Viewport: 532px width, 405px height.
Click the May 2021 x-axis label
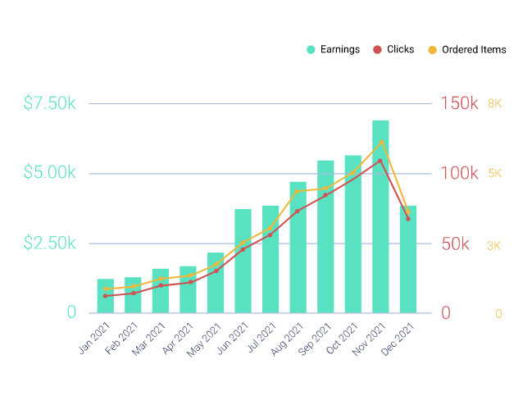click(x=203, y=340)
